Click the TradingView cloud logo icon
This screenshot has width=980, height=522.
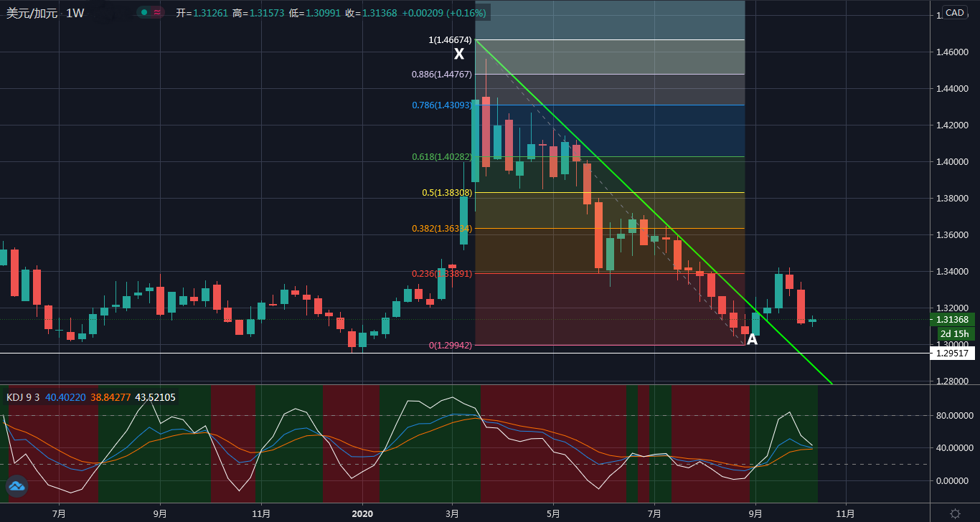point(17,486)
